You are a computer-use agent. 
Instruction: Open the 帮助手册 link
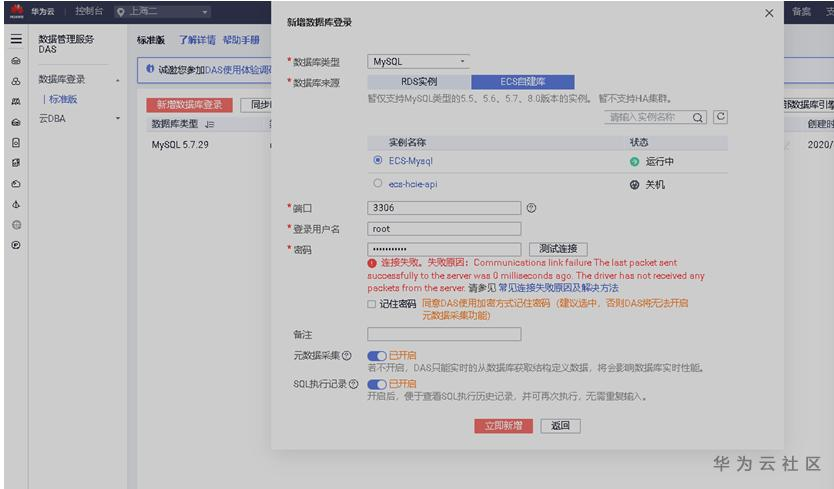241,40
